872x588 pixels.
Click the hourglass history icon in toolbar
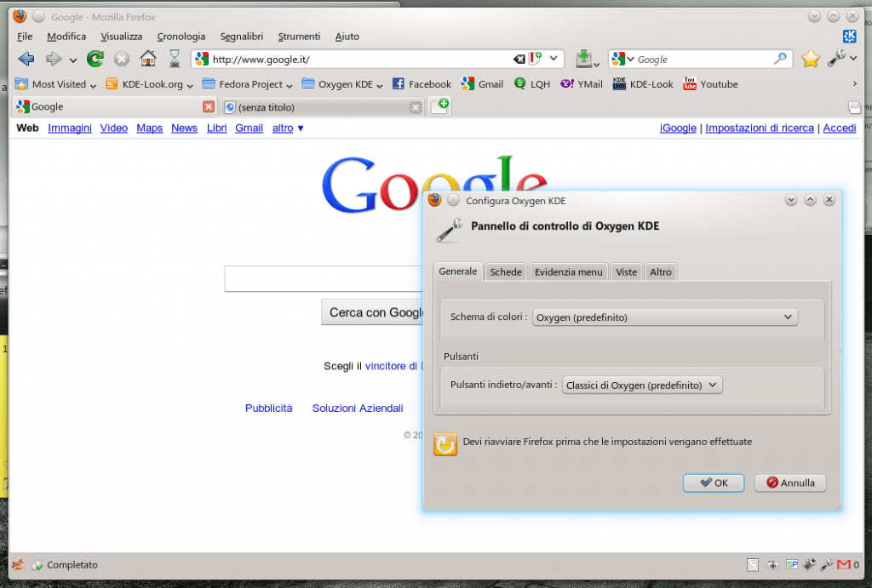175,59
